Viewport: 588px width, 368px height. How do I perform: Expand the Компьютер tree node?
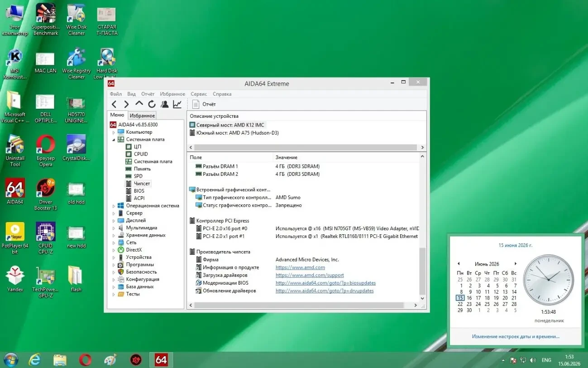coord(114,132)
